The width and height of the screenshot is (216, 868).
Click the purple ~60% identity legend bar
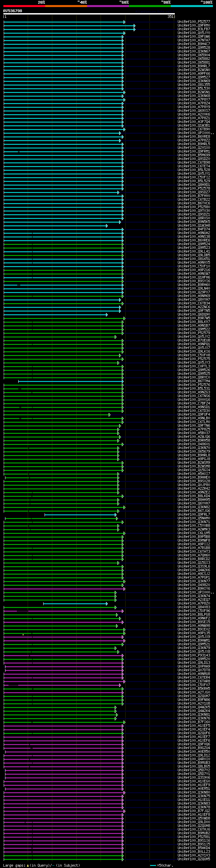(x=108, y=6)
